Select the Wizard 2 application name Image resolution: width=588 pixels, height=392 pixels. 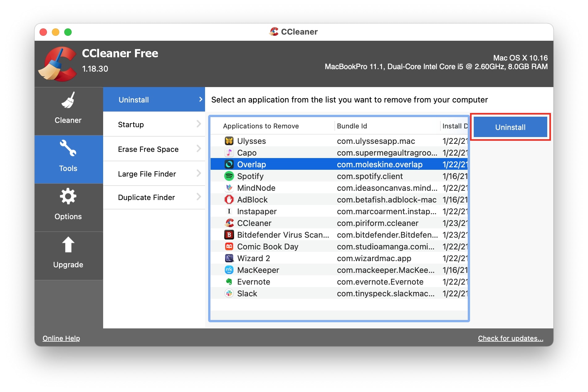(254, 258)
